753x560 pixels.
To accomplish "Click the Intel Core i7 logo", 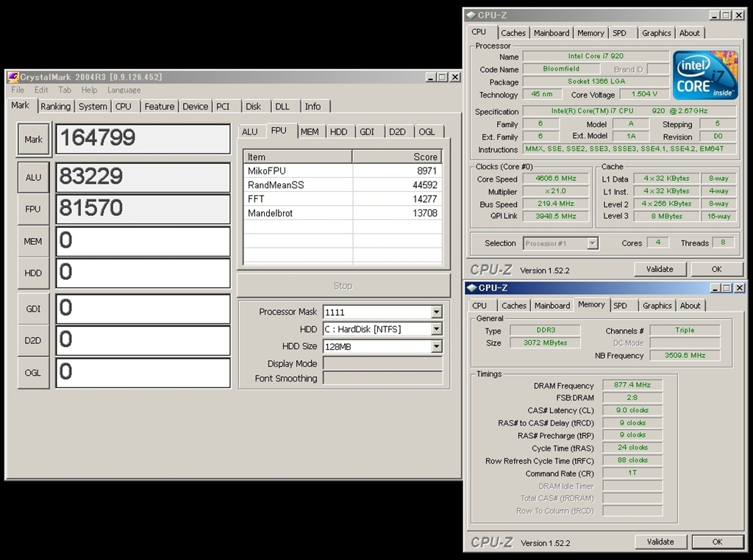I will click(705, 76).
